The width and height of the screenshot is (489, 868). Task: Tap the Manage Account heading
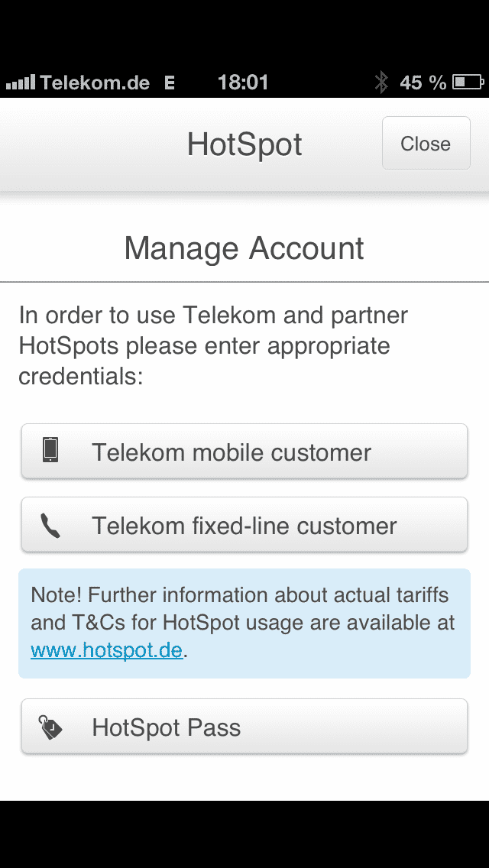tap(244, 248)
